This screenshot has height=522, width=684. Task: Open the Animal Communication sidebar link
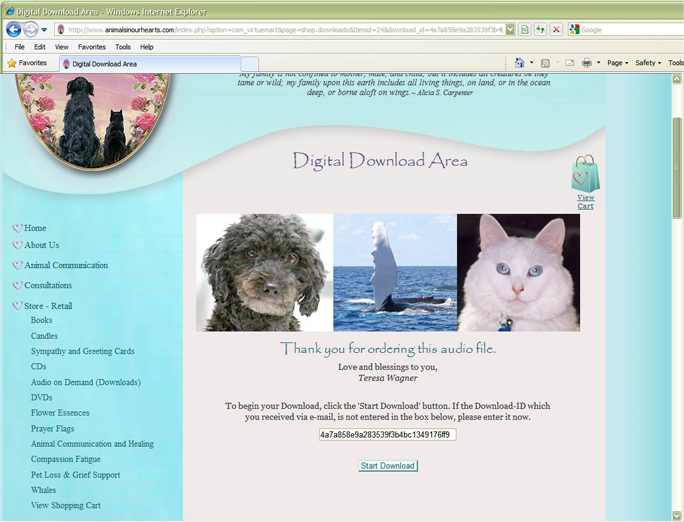(66, 266)
